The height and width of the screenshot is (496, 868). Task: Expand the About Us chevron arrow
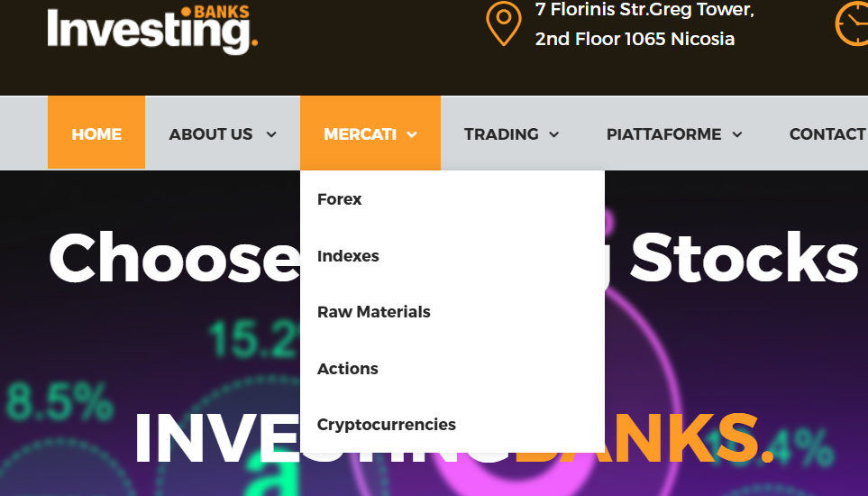(271, 134)
